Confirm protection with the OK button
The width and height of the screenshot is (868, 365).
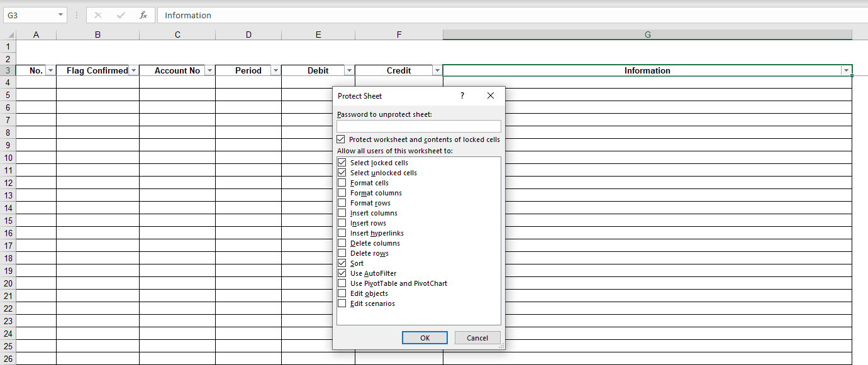click(425, 337)
